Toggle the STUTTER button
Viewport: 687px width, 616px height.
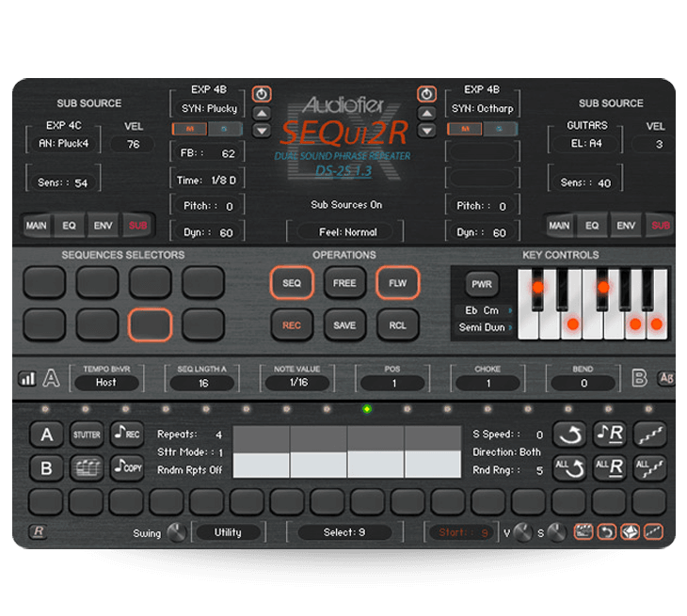tap(87, 434)
